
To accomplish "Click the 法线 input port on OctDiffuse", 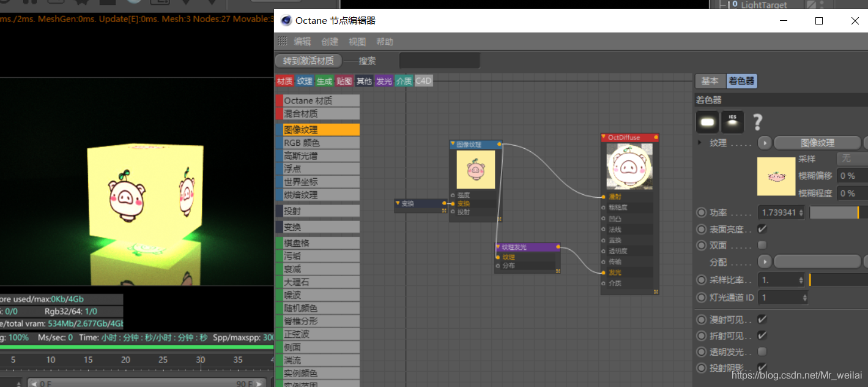I will tap(604, 230).
